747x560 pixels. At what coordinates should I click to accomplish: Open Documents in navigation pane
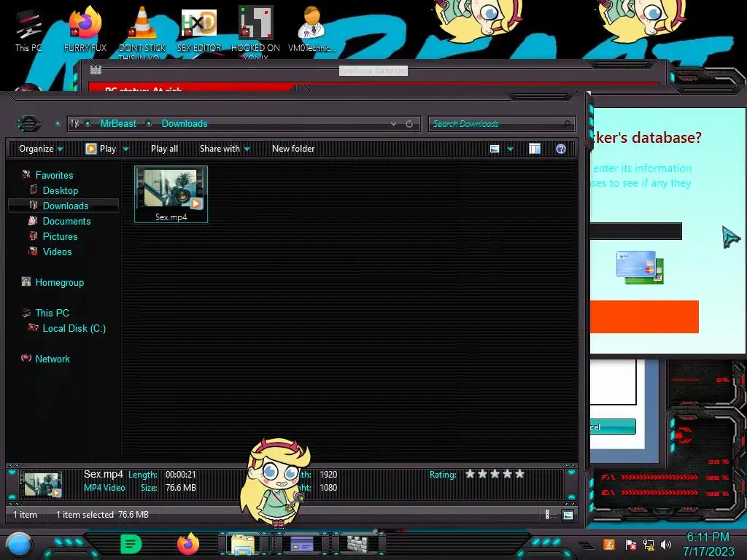(66, 221)
